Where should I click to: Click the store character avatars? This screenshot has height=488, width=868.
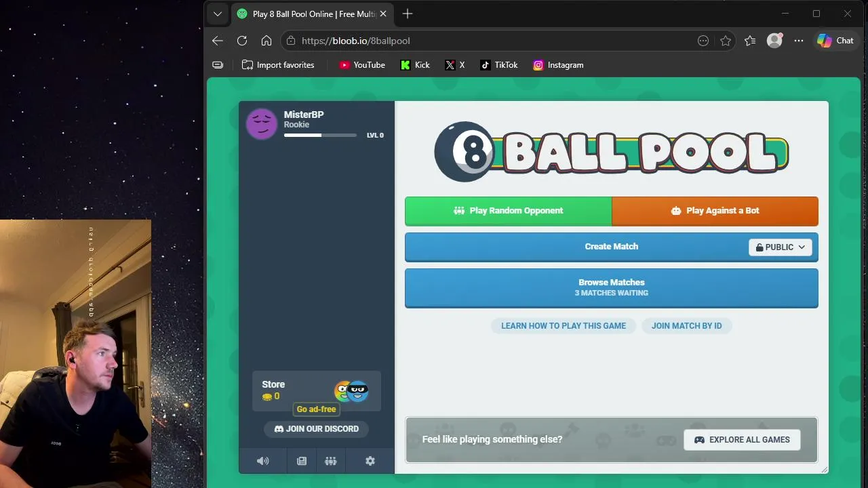tap(351, 391)
